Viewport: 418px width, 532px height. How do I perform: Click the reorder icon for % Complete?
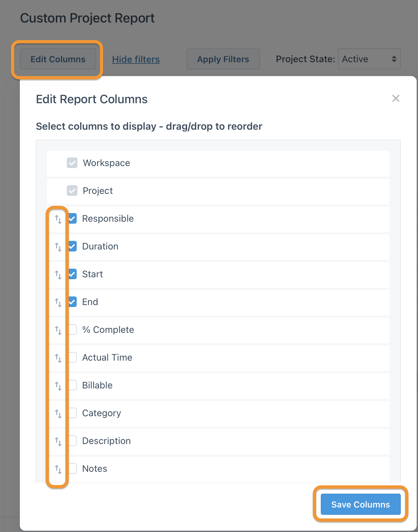click(58, 330)
